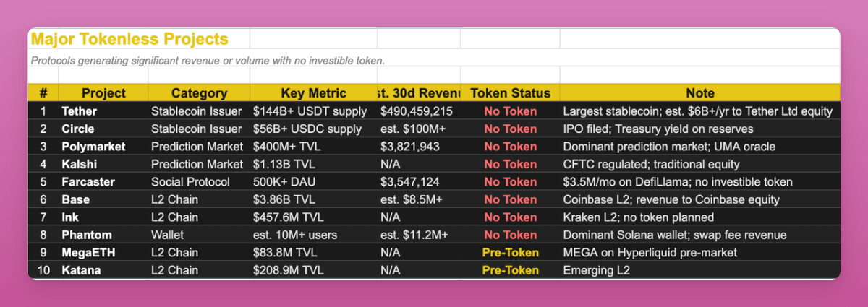Screen dimensions: 868x307
Task: Select the 'est. 10M+ users' cell
Action: click(314, 235)
